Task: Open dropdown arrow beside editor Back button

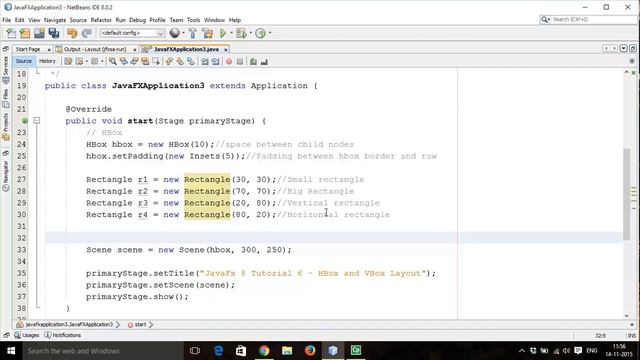Action: click(87, 62)
